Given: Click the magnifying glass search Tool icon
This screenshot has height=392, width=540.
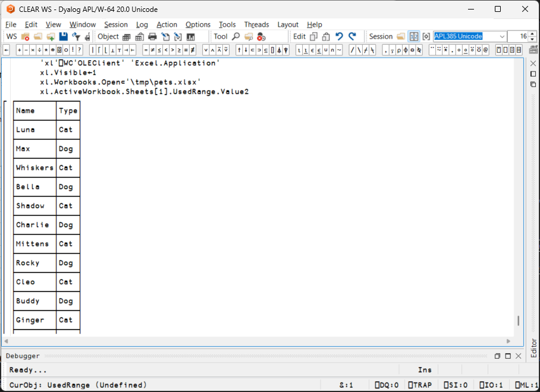Looking at the screenshot, I should (236, 36).
